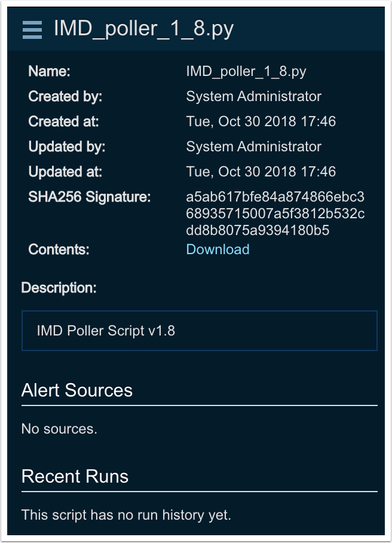Select the Created at timestamp value
392x543 pixels.
point(261,122)
